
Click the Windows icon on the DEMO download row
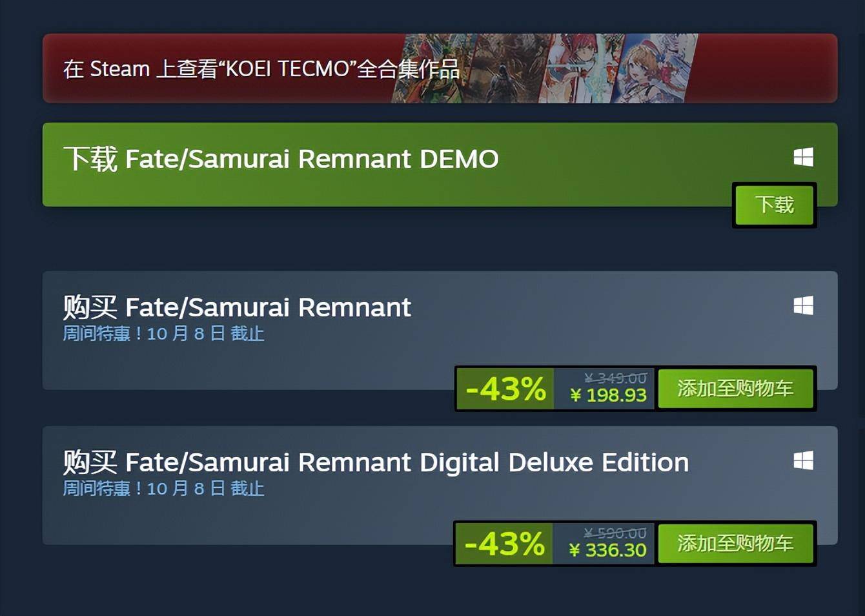803,157
